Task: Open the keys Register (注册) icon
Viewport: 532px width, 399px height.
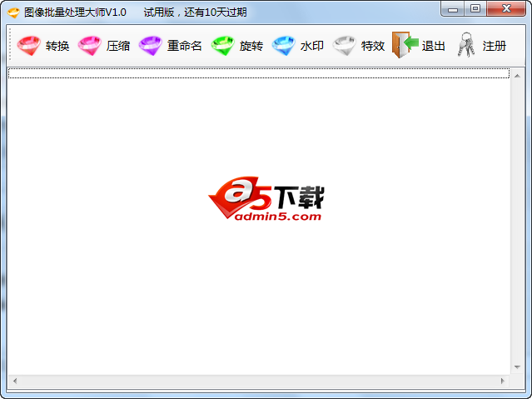Action: (466, 45)
